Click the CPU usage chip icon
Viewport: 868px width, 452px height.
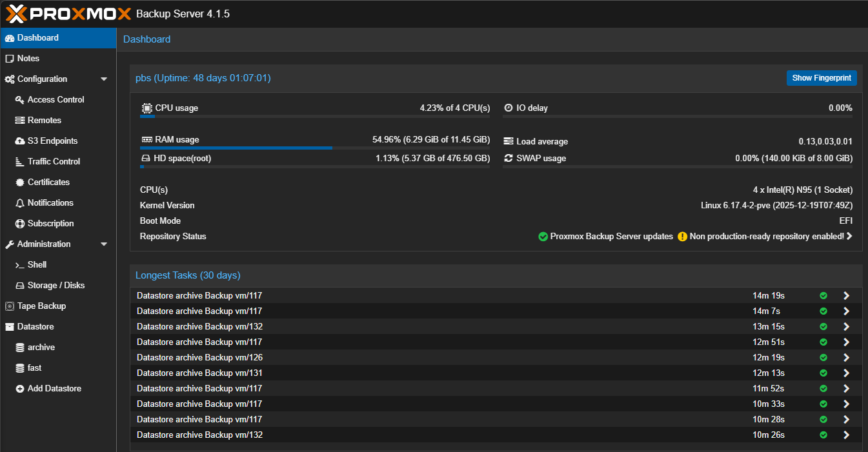pos(146,108)
